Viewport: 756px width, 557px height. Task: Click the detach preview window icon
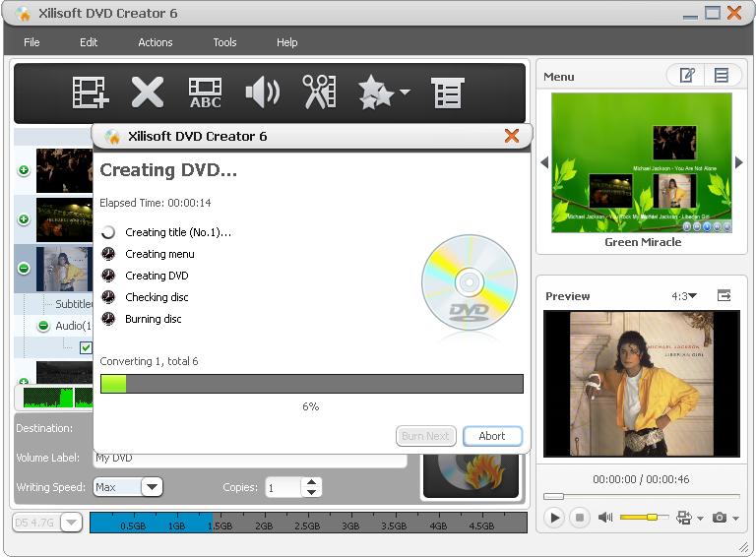(724, 295)
